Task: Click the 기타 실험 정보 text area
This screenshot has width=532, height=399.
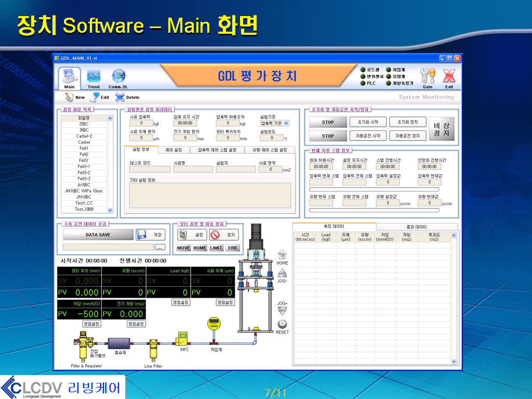Action: [210, 195]
